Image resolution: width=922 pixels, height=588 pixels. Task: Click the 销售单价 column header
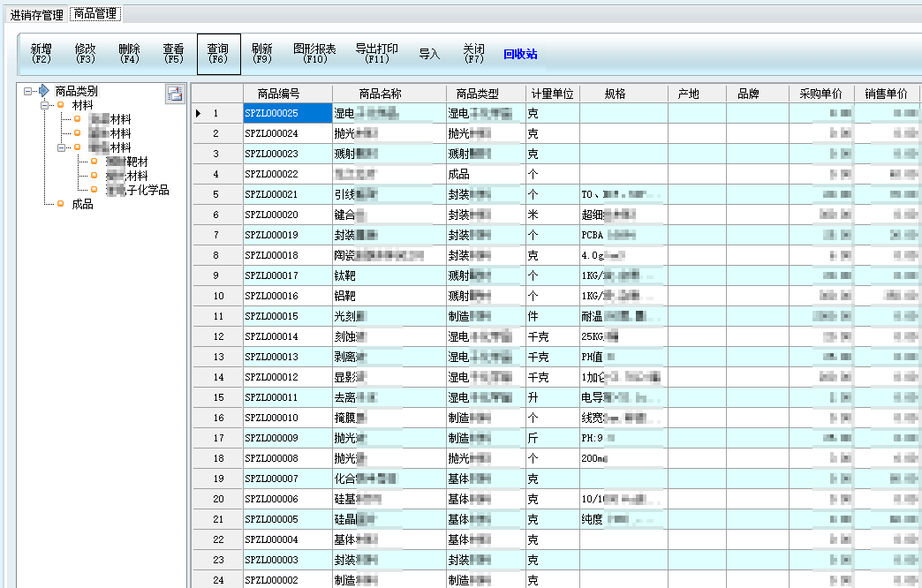tap(886, 94)
